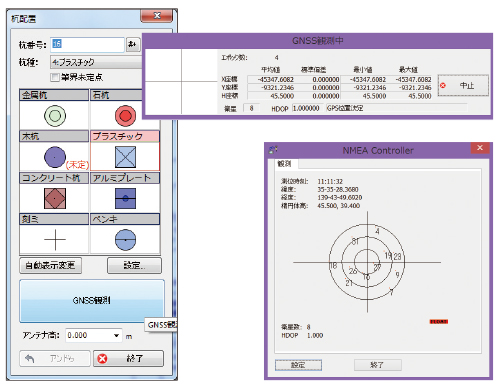Open the 杭種 pile type dropdown
Viewport: 500px width, 390px height.
(96, 62)
